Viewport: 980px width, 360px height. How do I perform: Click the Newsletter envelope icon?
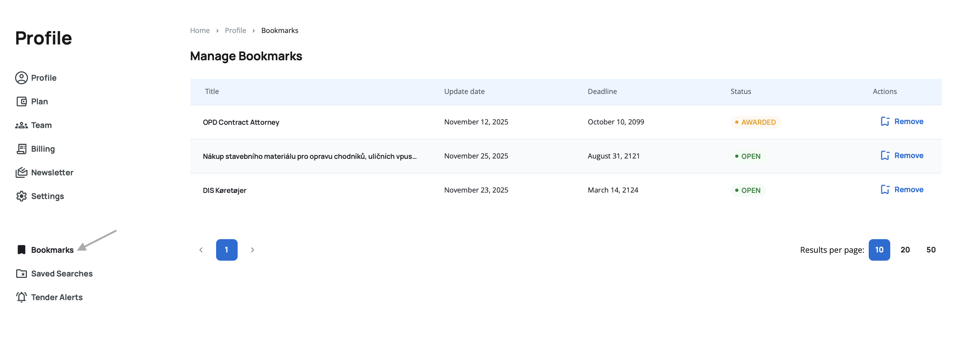[21, 172]
